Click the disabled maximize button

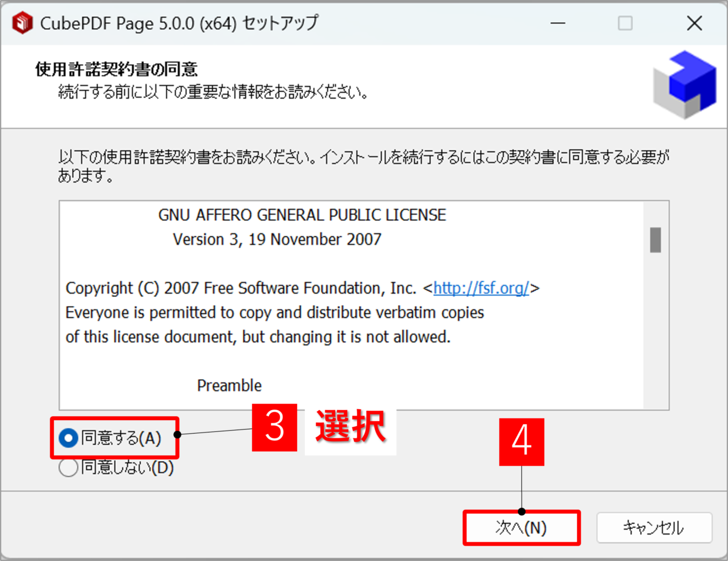[625, 23]
